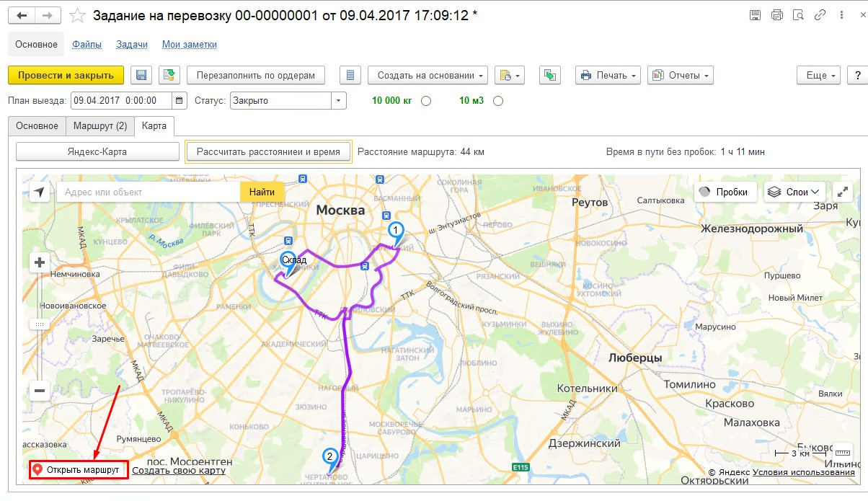Toggle the circle indicator next to 10 м3

click(x=497, y=101)
